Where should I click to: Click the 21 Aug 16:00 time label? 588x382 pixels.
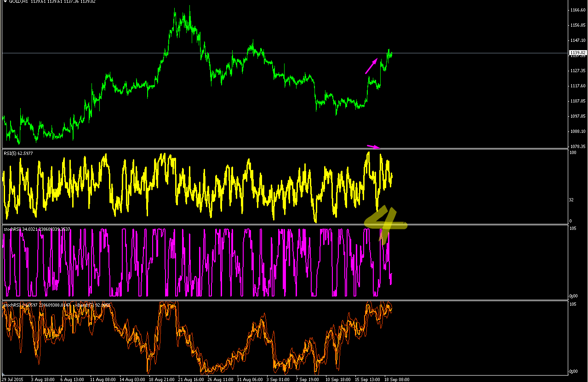(191, 379)
